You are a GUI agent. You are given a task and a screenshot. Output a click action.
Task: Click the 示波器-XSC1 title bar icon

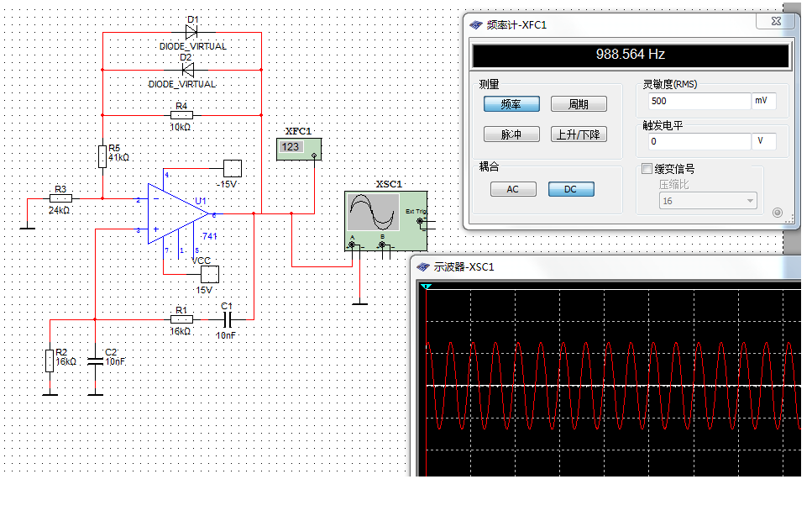click(423, 266)
